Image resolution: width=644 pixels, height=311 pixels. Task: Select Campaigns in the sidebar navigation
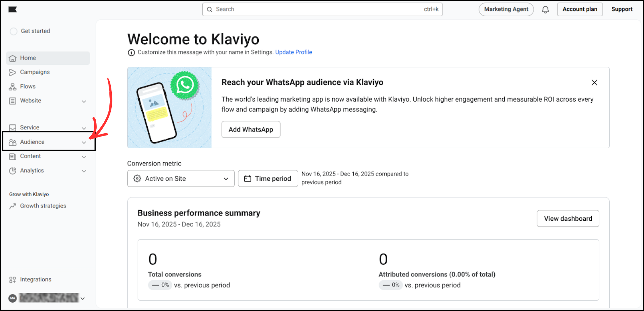[x=35, y=72]
